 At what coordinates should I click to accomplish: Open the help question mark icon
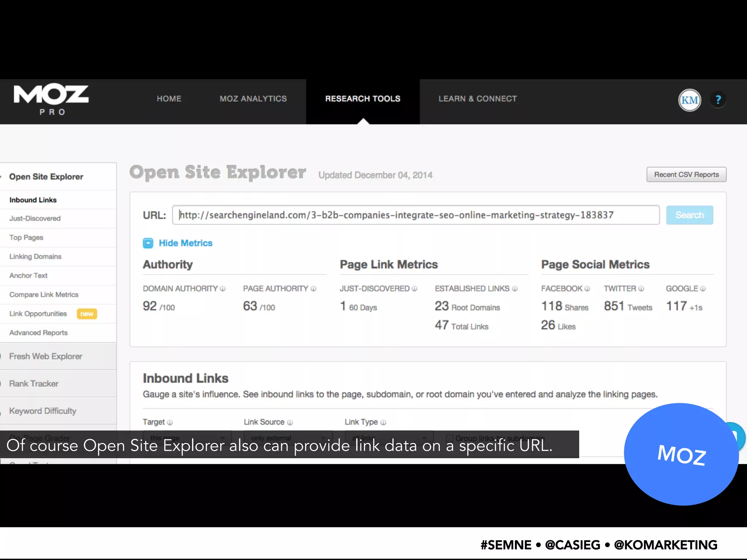[x=718, y=100]
